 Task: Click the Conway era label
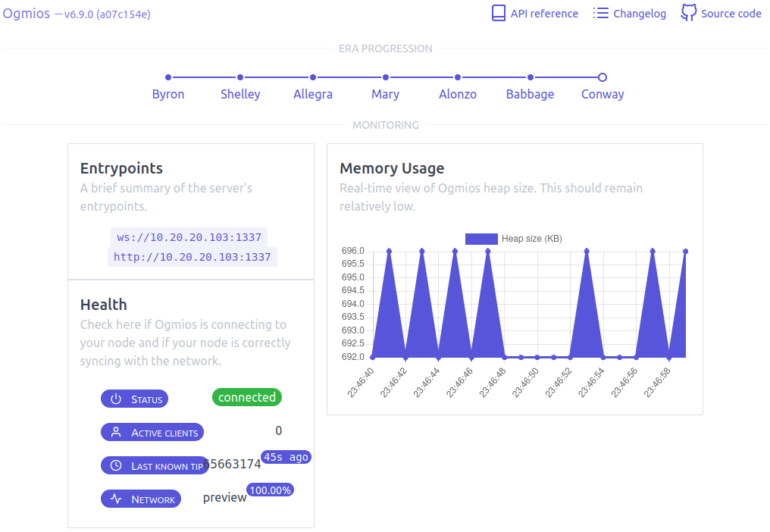[x=603, y=94]
